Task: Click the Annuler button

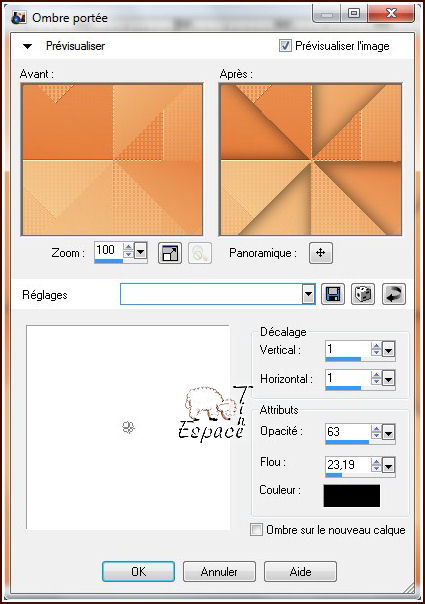Action: coord(219,572)
